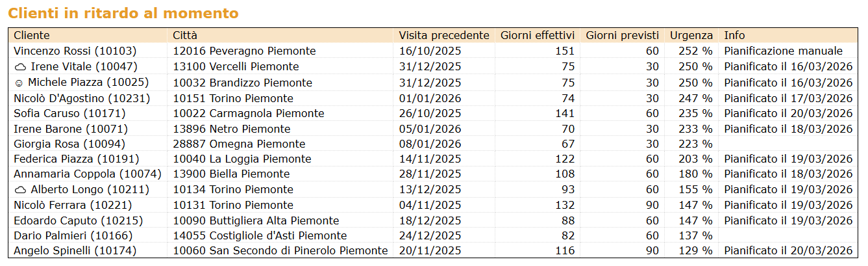Viewport: 868px width, 266px height.
Task: Click Pianificazione manuale info for Vincenzo Rossi
Action: click(783, 51)
